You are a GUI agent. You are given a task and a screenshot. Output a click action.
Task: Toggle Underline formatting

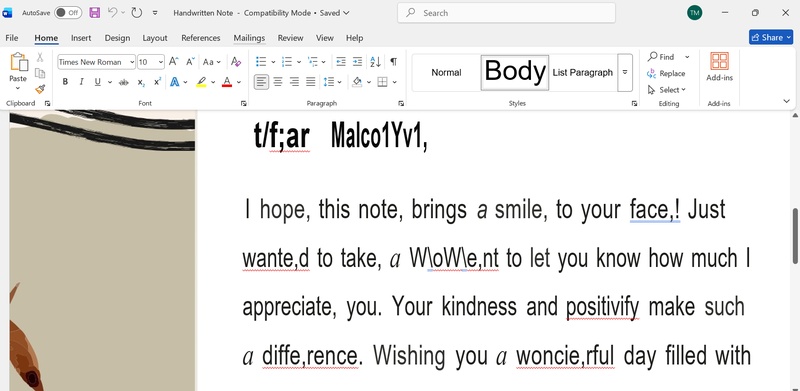coord(97,82)
